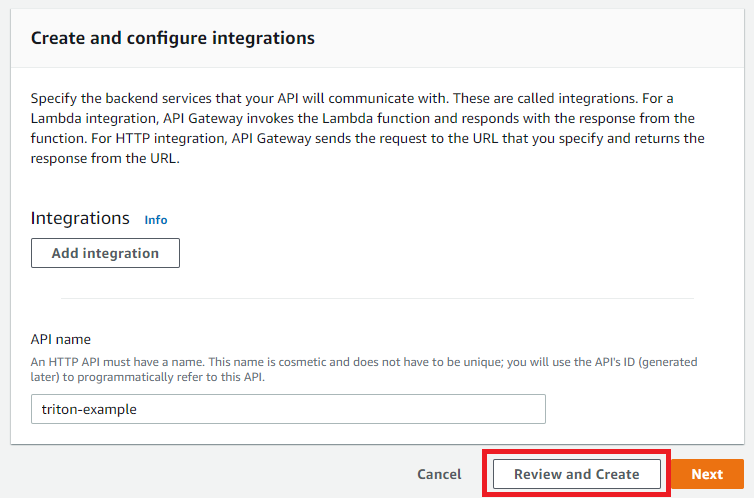Select the Review and Create button
This screenshot has width=754, height=498.
(577, 474)
